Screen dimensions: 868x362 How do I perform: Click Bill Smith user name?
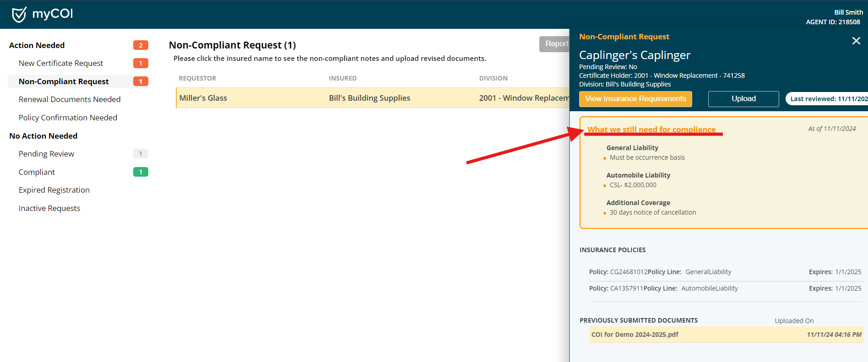[x=848, y=12]
